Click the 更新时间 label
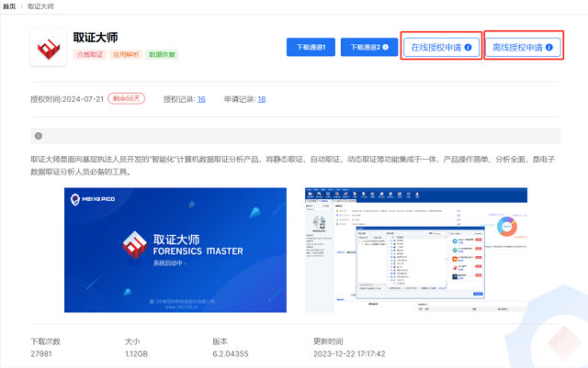Screen dimensions: 588x368 coord(328,341)
